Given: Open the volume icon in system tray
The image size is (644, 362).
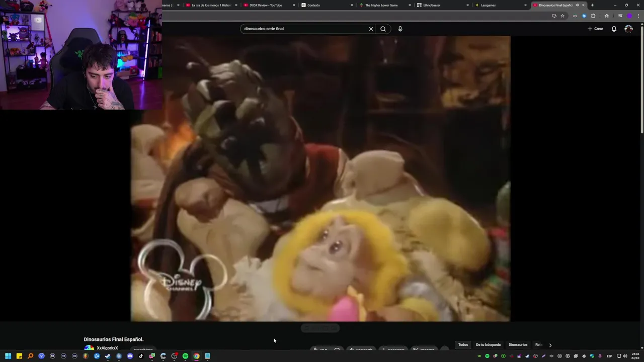Looking at the screenshot, I should (x=624, y=356).
